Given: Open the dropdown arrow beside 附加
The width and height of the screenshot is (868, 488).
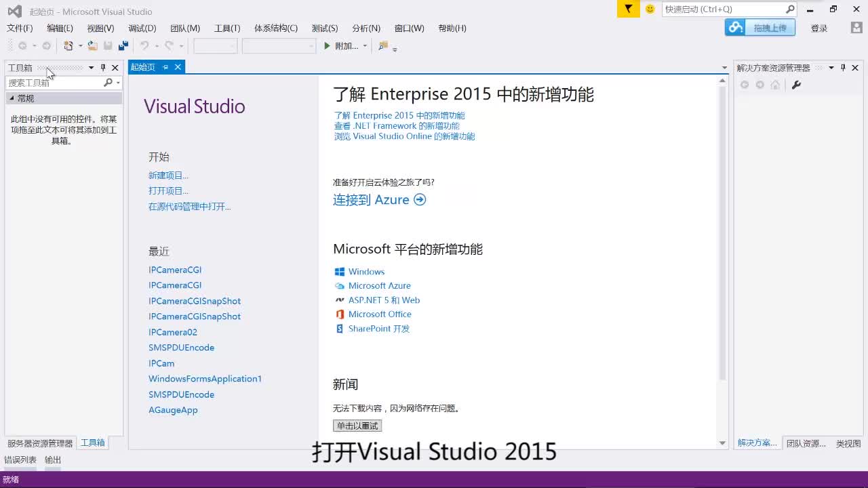Looking at the screenshot, I should [x=365, y=46].
